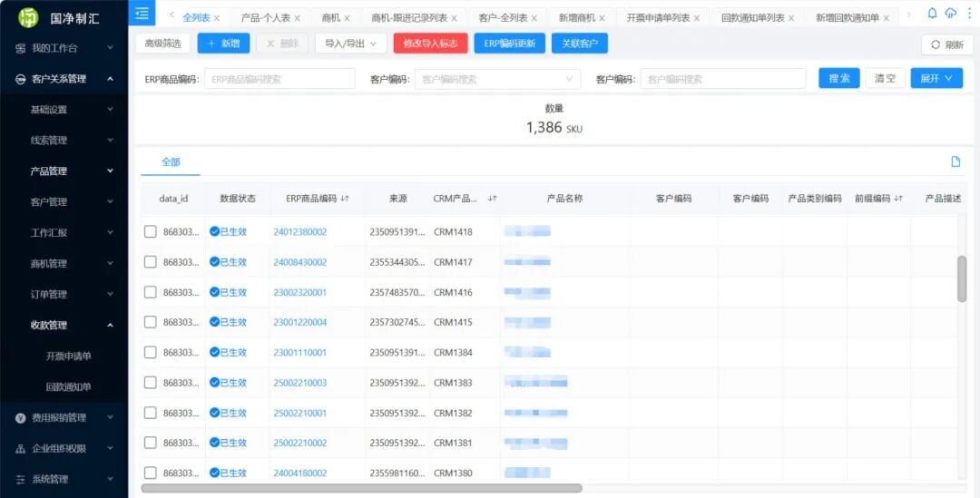Click the document export icon above table
Viewport: 980px width, 498px height.
pos(955,161)
